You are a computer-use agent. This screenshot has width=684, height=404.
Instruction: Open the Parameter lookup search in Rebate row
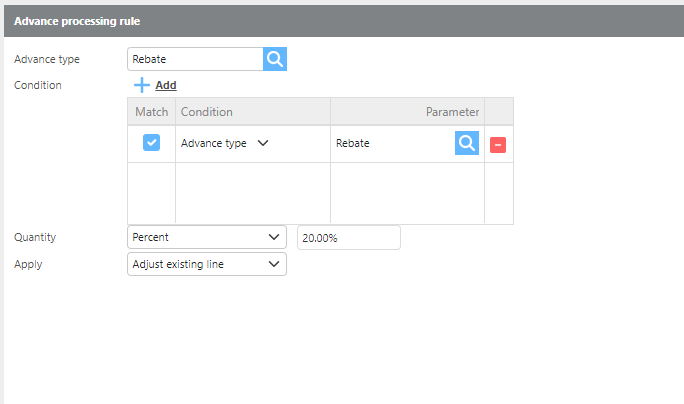click(x=467, y=143)
